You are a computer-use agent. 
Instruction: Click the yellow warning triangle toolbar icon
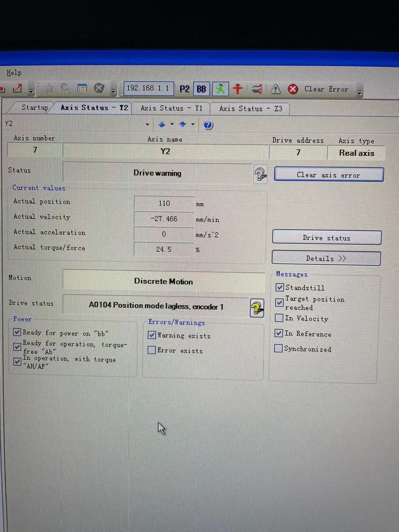click(275, 89)
